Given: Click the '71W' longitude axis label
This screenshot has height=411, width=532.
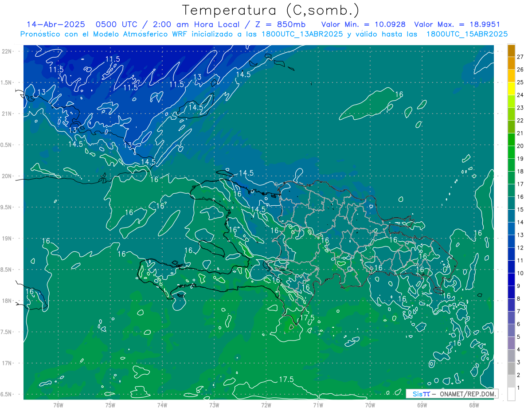Looking at the screenshot, I should pyautogui.click(x=318, y=405).
